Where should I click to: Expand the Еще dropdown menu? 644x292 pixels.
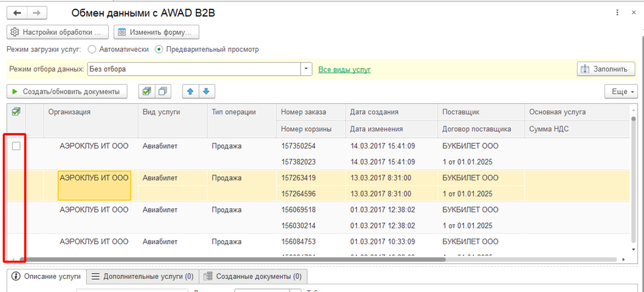click(620, 92)
